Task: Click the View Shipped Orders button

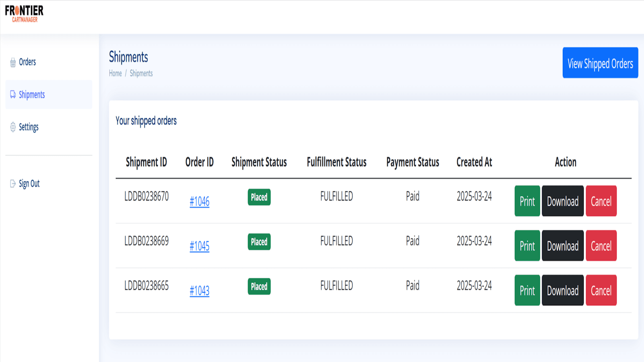Action: point(600,63)
